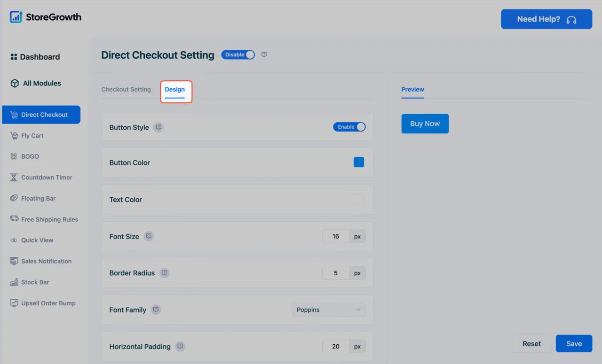Click the Button Color label

(x=130, y=163)
